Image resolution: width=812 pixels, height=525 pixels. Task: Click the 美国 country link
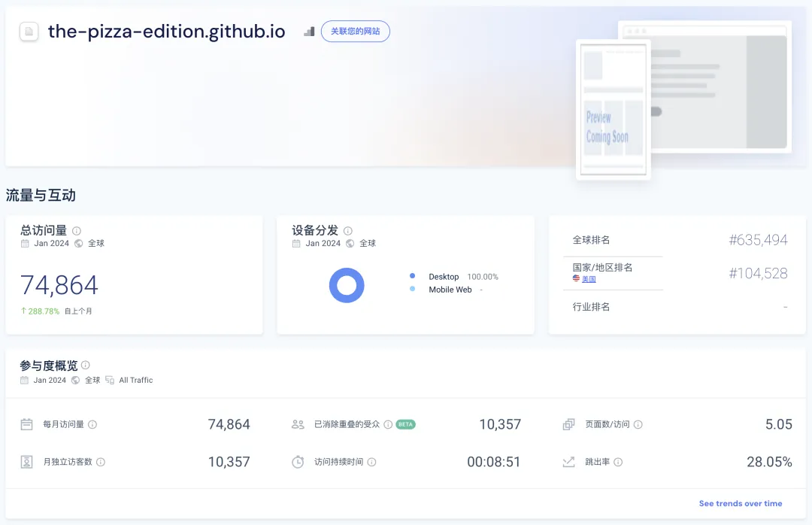pyautogui.click(x=589, y=279)
